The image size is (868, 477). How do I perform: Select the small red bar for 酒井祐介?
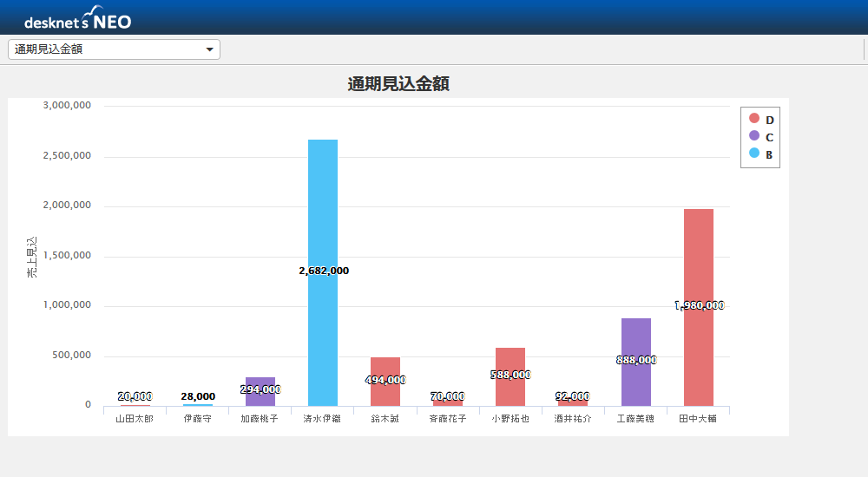point(573,402)
